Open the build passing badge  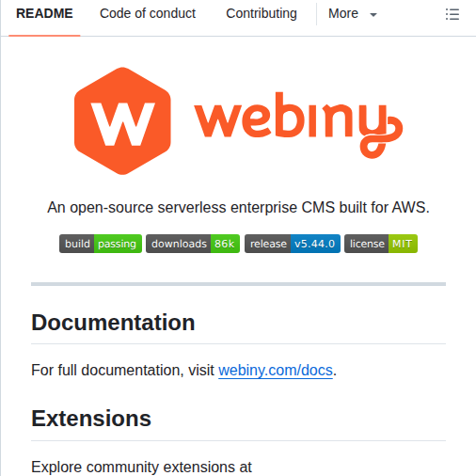pyautogui.click(x=101, y=244)
